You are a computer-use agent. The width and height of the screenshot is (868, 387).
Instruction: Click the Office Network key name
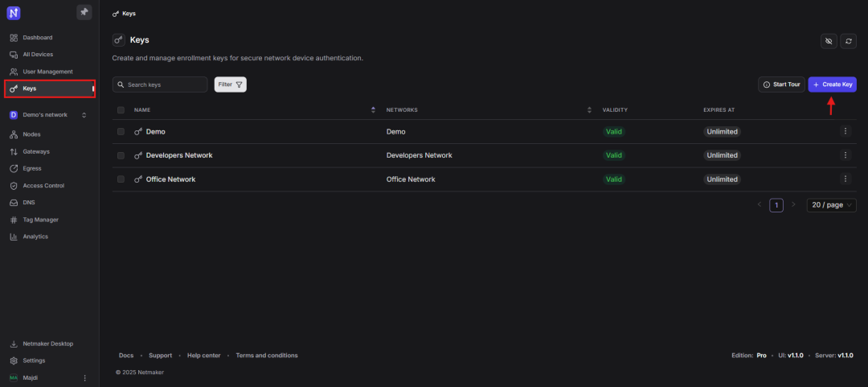pyautogui.click(x=170, y=179)
